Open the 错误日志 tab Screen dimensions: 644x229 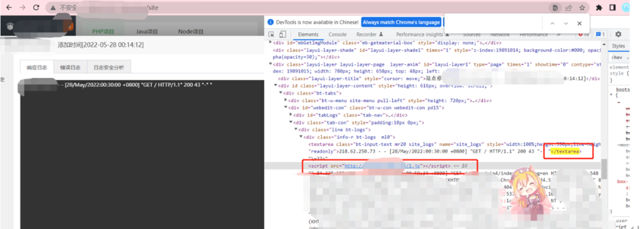pos(70,68)
